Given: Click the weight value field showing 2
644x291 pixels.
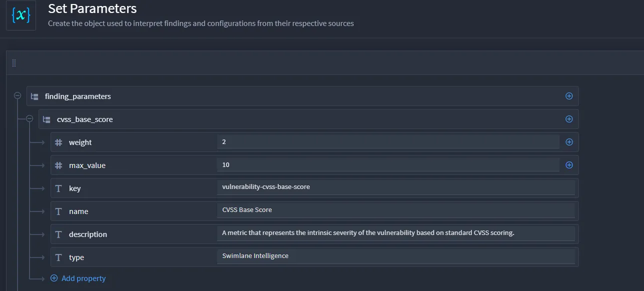Looking at the screenshot, I should tap(388, 142).
